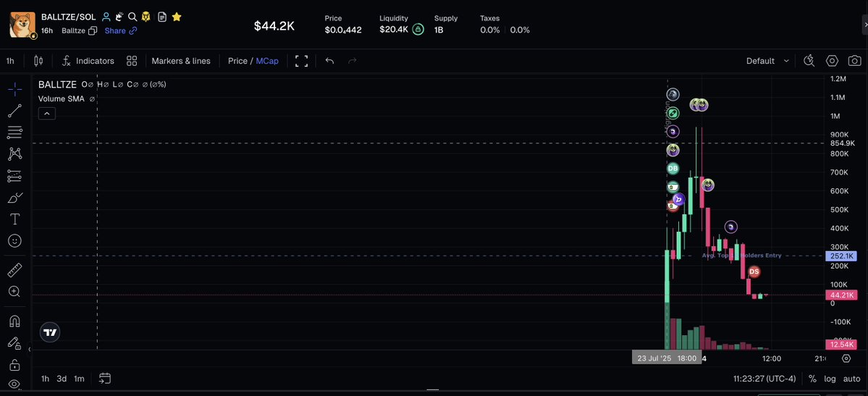The width and height of the screenshot is (868, 396).
Task: Select the 1h range at bottom bar
Action: click(45, 379)
